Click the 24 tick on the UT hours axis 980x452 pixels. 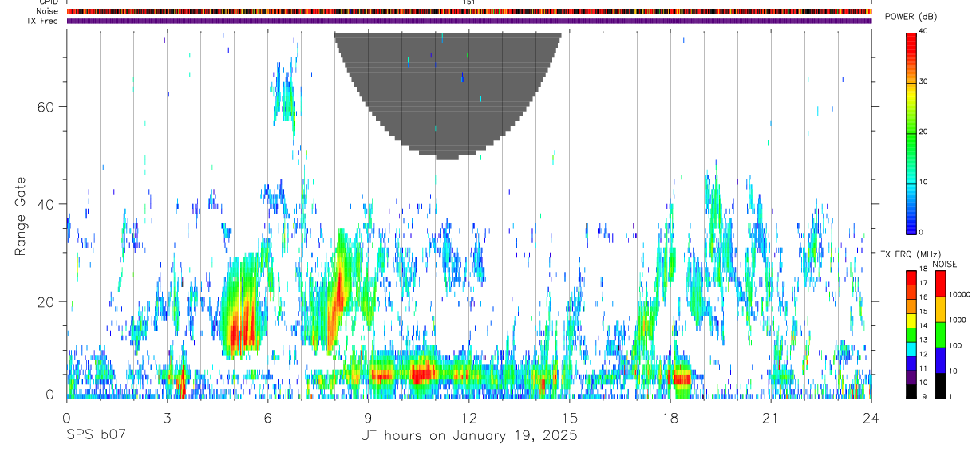click(x=871, y=417)
